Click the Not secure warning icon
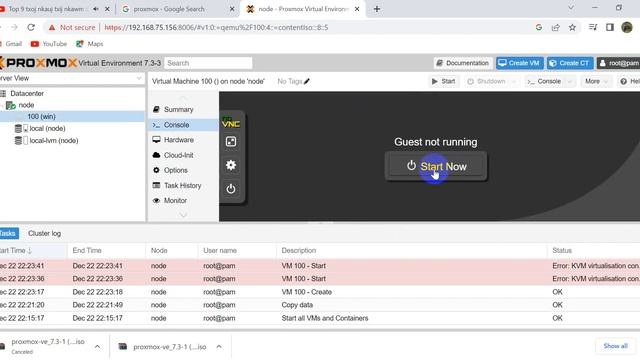 pos(52,27)
